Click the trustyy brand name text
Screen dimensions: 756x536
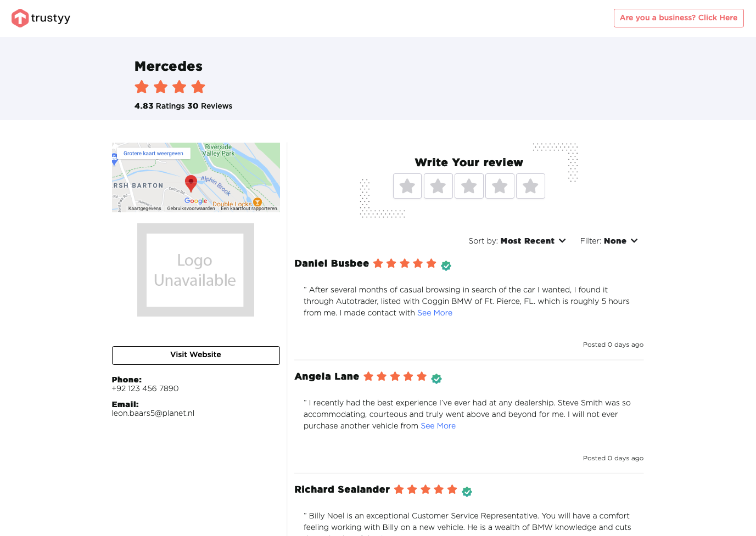[x=51, y=18]
